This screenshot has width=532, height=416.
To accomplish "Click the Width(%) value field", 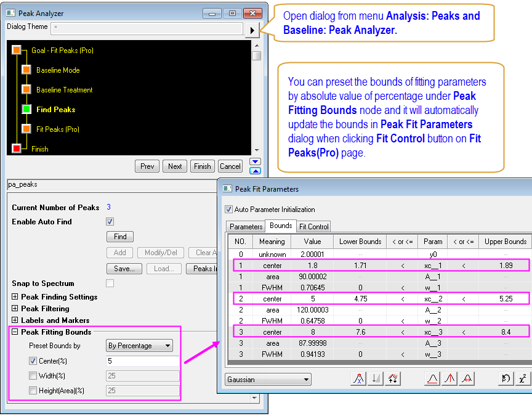I will 142,376.
